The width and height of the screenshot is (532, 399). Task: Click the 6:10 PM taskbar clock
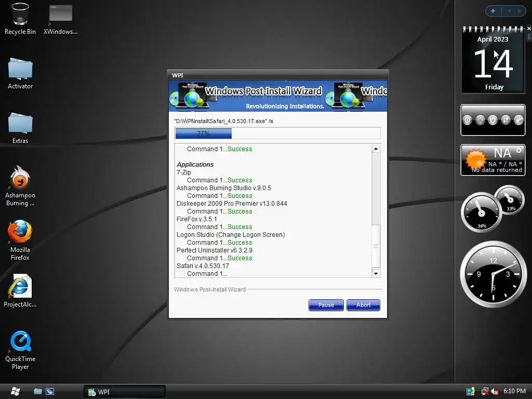(x=514, y=391)
